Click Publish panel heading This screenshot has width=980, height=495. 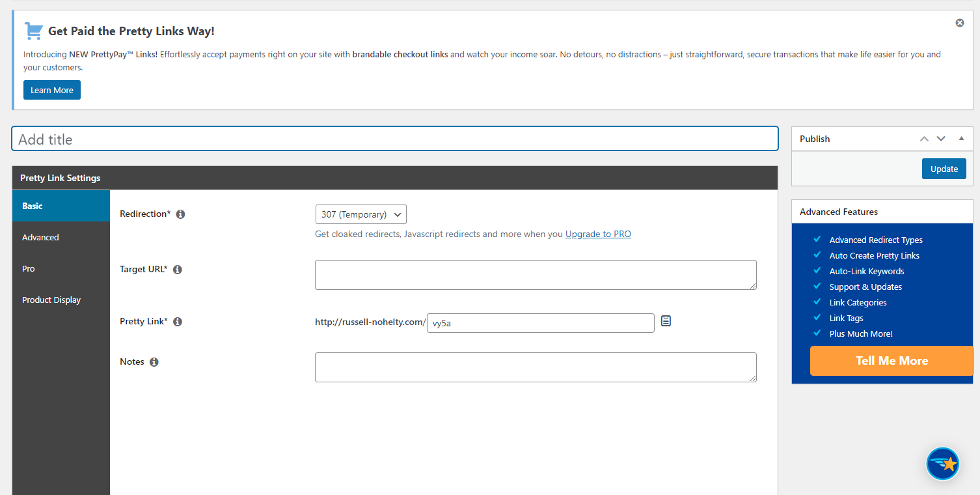tap(815, 139)
